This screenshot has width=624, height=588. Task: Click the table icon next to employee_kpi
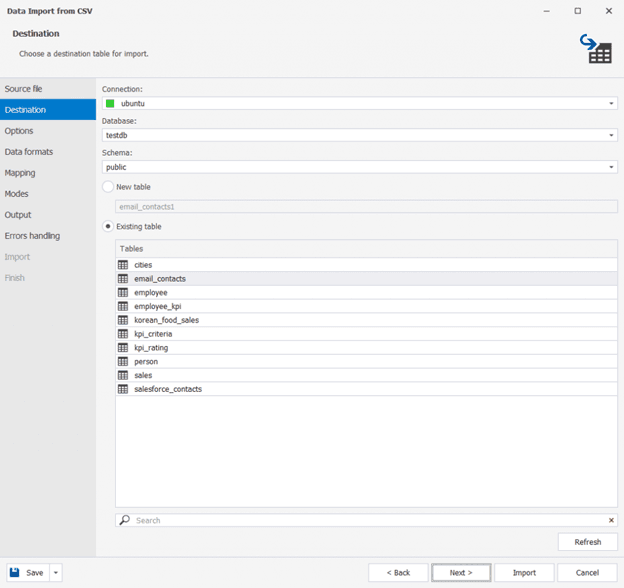[123, 306]
